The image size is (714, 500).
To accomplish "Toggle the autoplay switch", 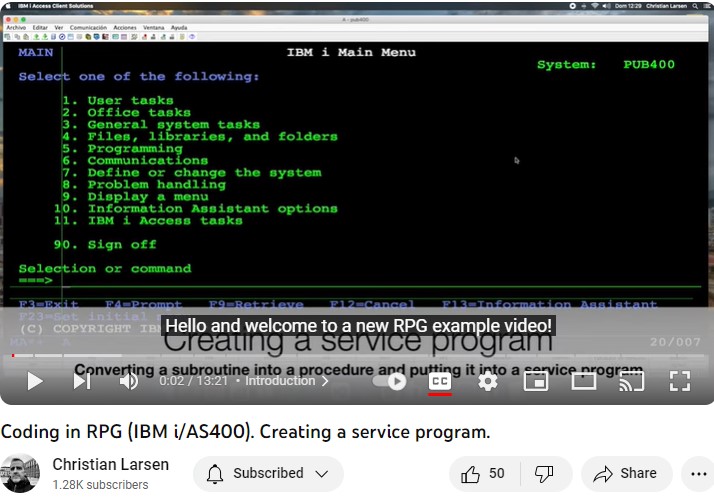I will pyautogui.click(x=390, y=381).
